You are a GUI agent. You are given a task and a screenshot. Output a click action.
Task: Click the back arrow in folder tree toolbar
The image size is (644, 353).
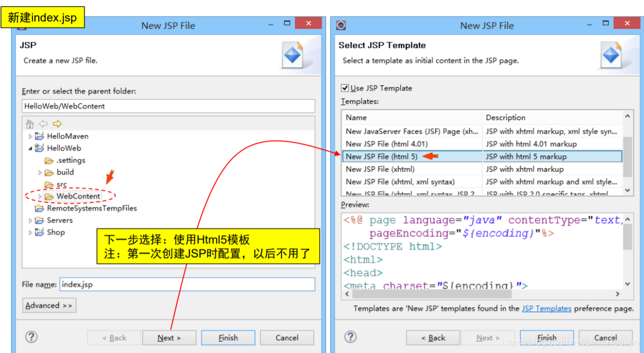[x=43, y=123]
